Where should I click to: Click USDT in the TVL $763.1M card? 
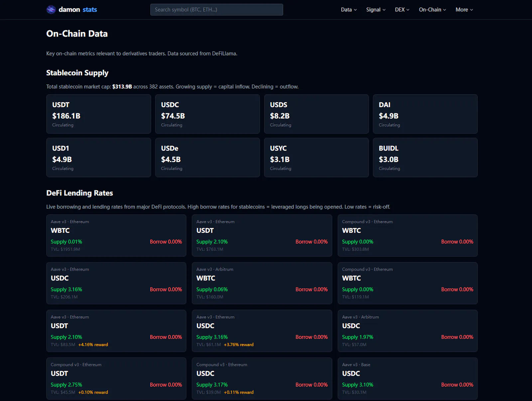tap(205, 231)
